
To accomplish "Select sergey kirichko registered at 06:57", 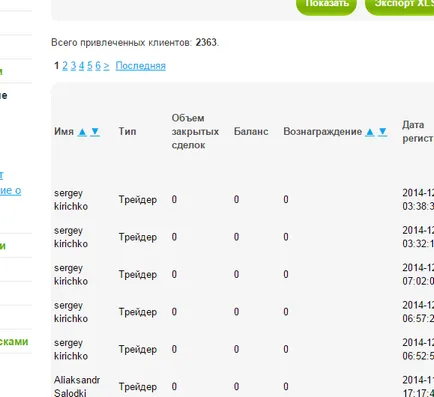I will [x=71, y=312].
